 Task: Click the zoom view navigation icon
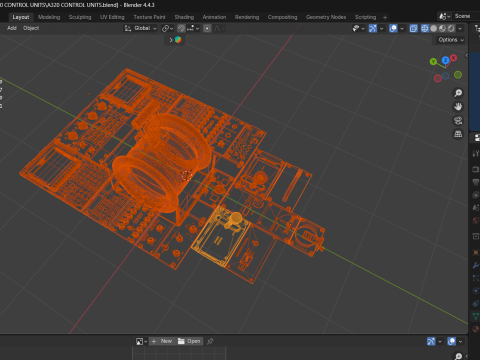tap(458, 93)
